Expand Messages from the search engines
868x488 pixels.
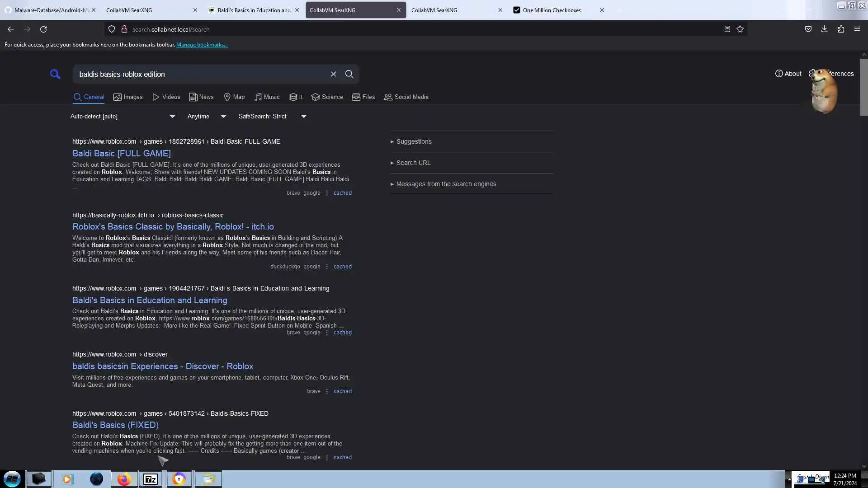(x=445, y=184)
